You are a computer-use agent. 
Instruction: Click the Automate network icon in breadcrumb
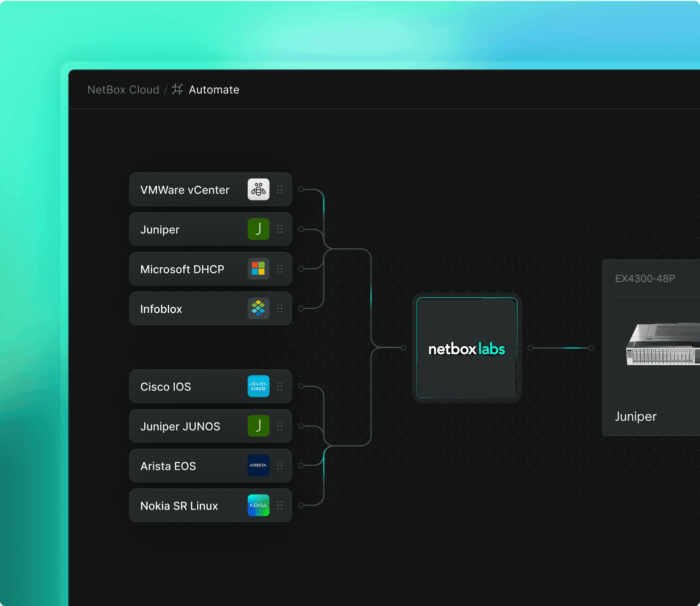tap(177, 89)
